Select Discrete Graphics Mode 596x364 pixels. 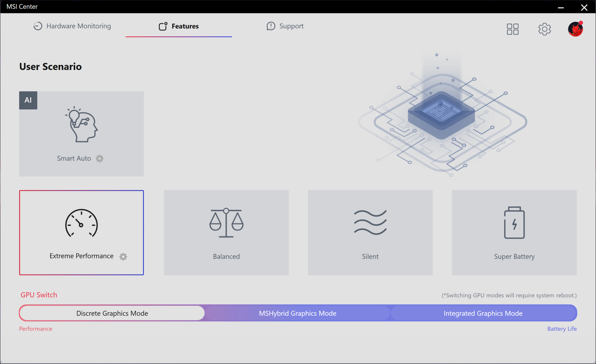pyautogui.click(x=112, y=313)
